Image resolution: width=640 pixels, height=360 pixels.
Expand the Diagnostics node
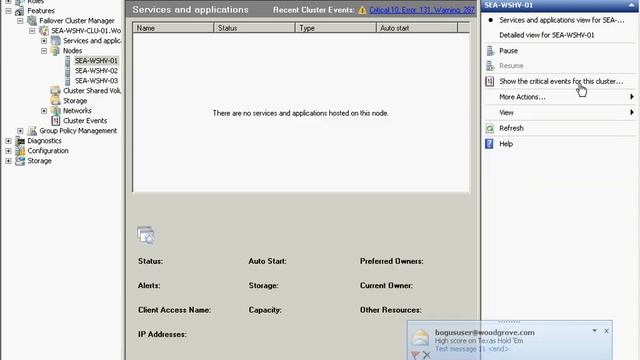(8, 141)
